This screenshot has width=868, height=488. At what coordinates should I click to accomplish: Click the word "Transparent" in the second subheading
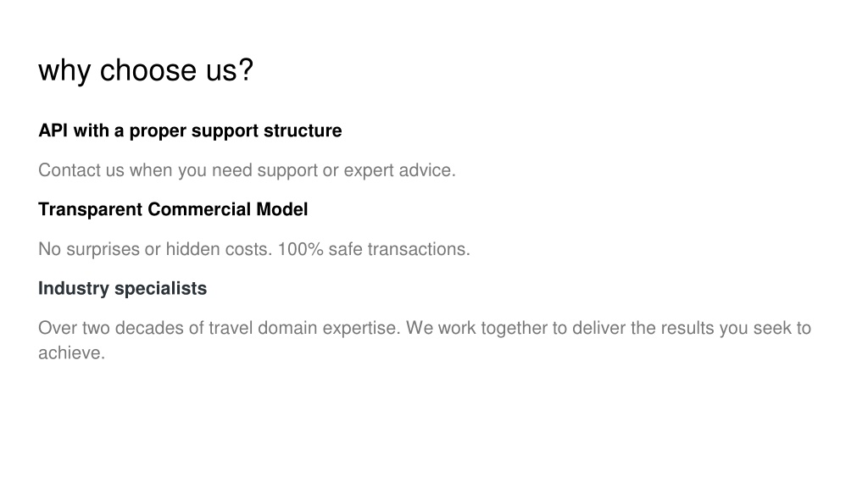[91, 210]
